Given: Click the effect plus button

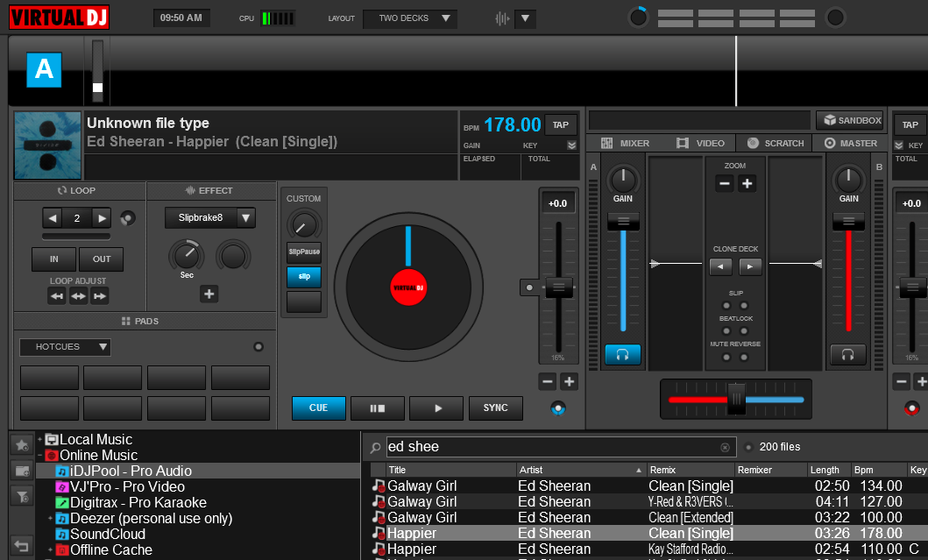Looking at the screenshot, I should click(x=209, y=294).
